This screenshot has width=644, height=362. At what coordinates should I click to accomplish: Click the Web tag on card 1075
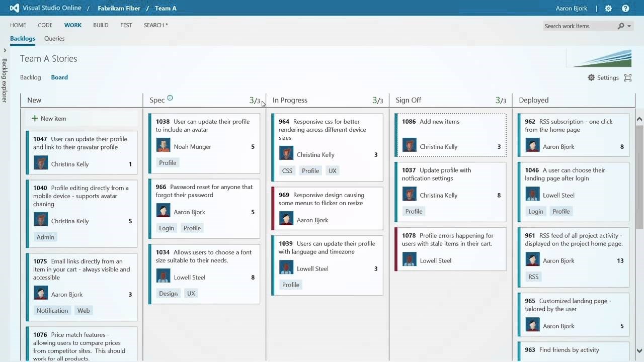(84, 311)
